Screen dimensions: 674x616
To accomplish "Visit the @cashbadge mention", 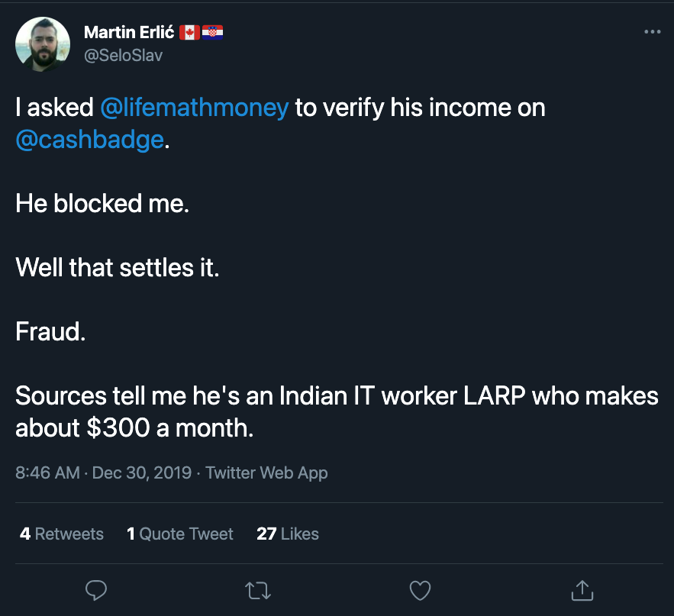I will [90, 140].
